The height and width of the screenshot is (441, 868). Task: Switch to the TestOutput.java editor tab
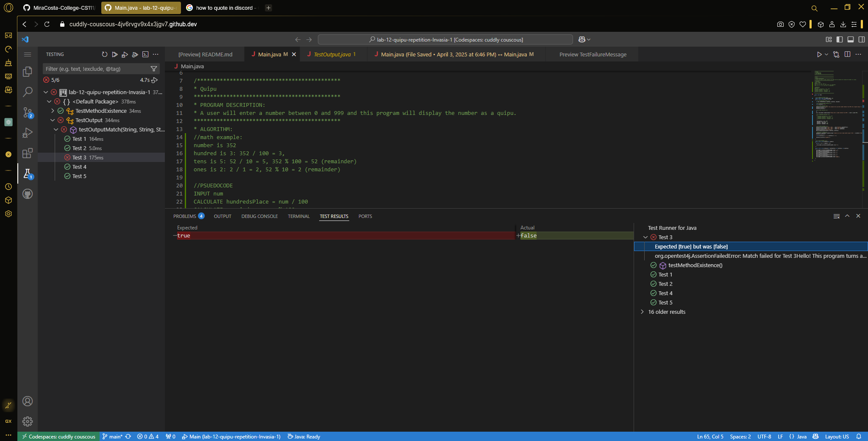point(332,54)
